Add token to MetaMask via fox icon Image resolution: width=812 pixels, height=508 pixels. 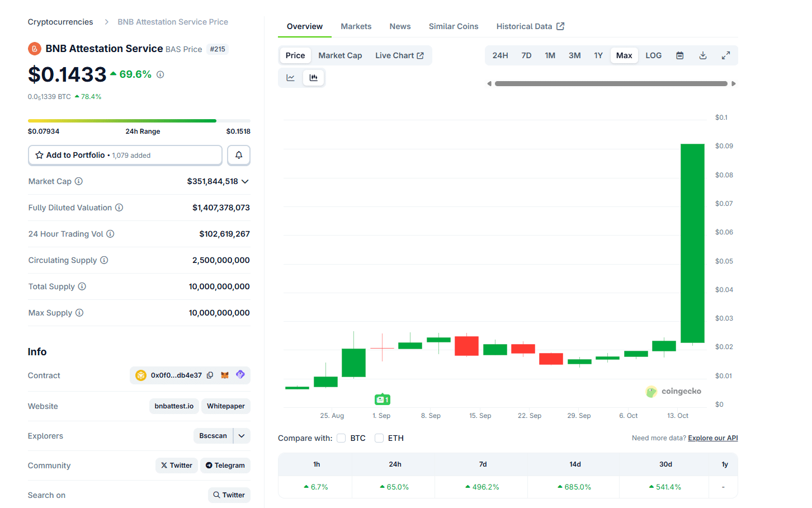pos(225,375)
